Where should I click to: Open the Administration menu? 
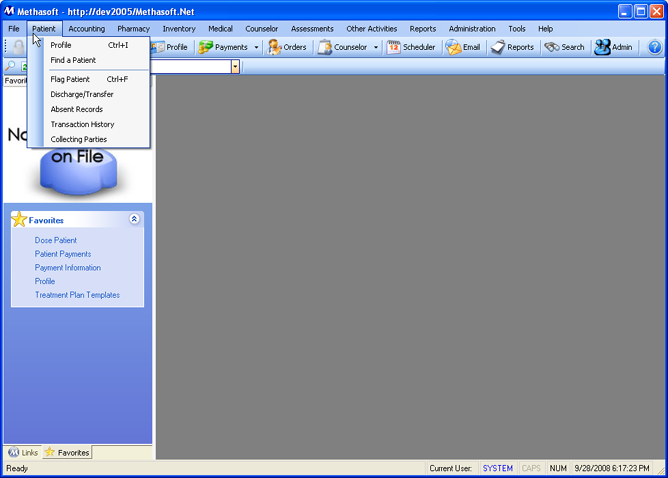tap(472, 29)
